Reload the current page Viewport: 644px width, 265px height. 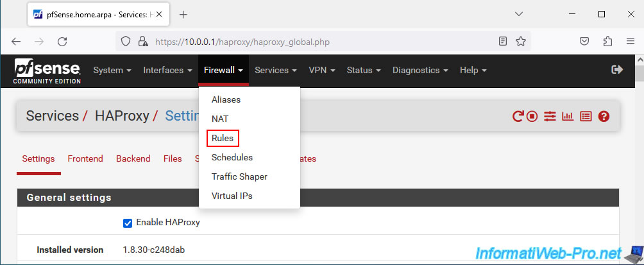(x=62, y=42)
